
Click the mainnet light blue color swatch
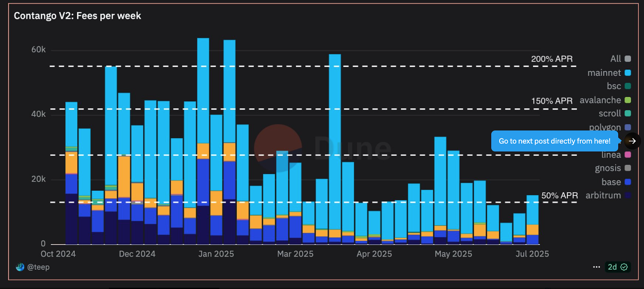[627, 73]
